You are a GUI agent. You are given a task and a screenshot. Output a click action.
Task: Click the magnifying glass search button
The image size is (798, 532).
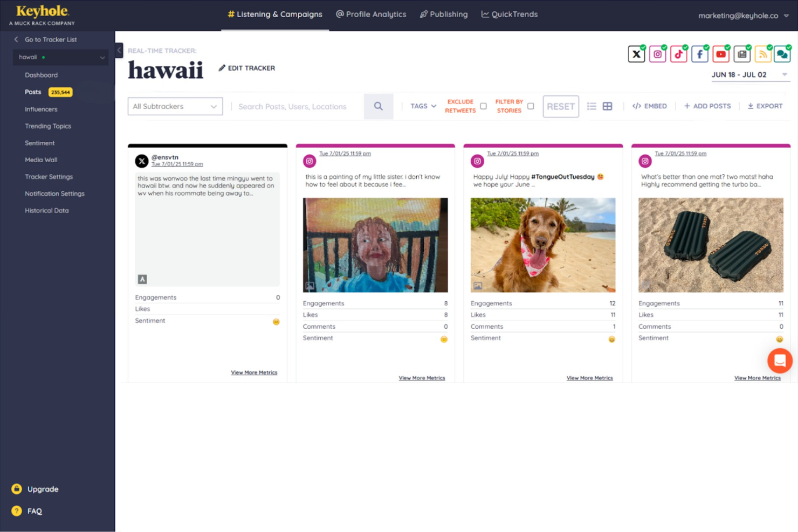pyautogui.click(x=379, y=106)
